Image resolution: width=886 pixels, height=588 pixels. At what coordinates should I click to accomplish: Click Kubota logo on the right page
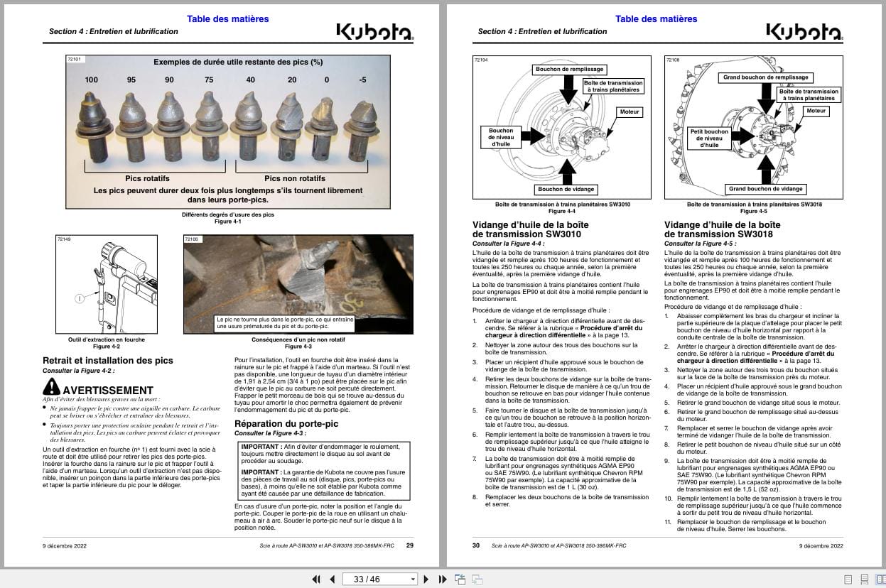pyautogui.click(x=805, y=31)
